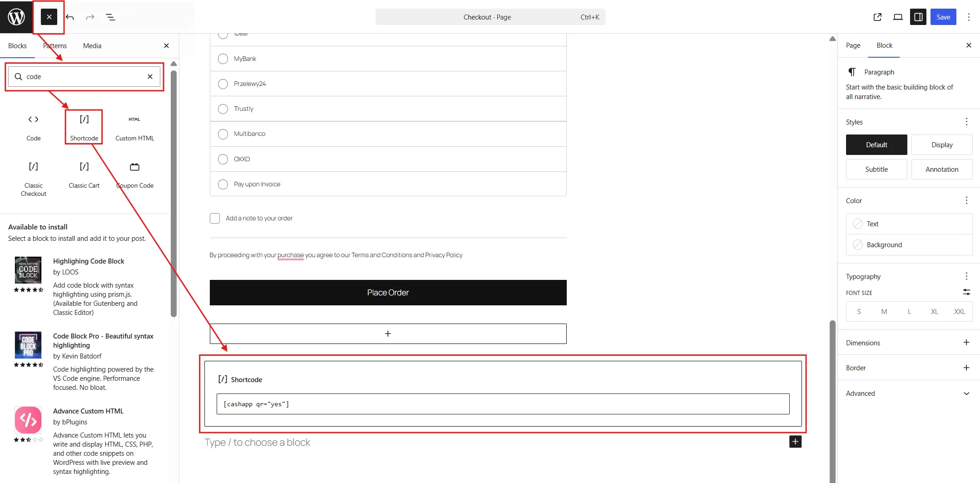
Task: Open the WordPress logo menu
Action: 16,17
